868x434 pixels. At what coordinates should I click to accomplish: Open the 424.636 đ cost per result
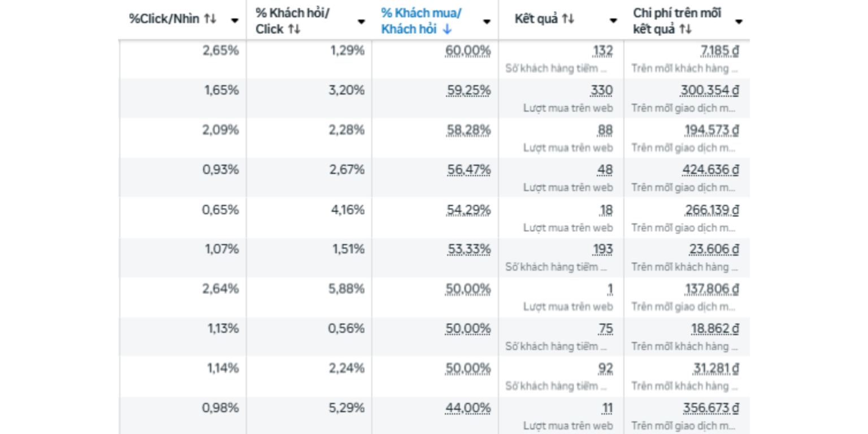coord(709,170)
